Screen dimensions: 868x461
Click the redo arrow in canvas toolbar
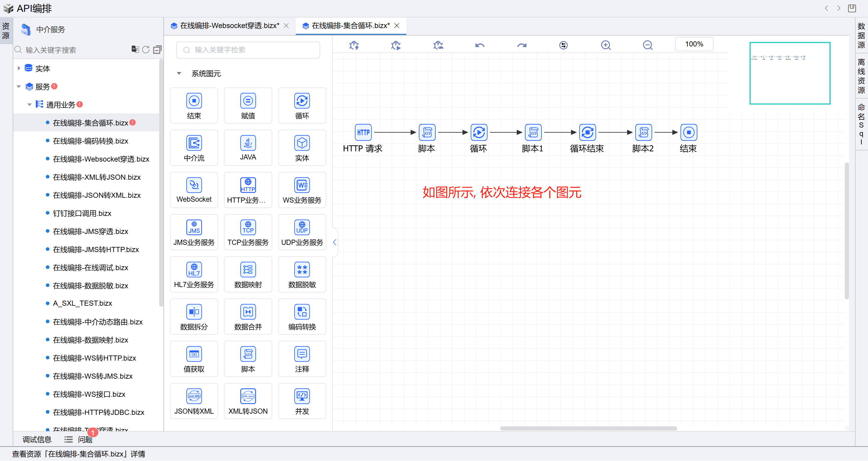[x=522, y=45]
